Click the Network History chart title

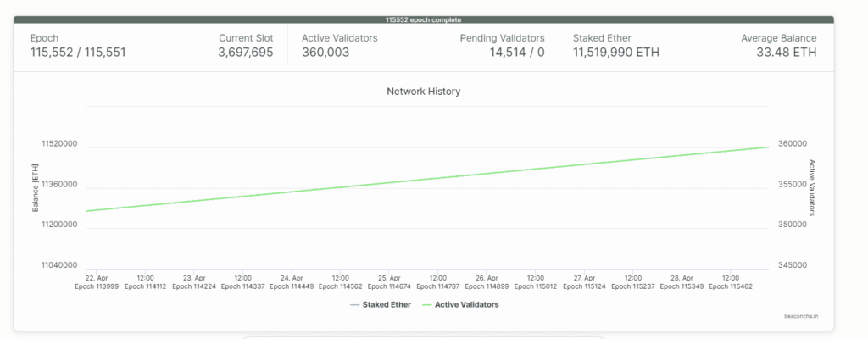click(x=424, y=92)
